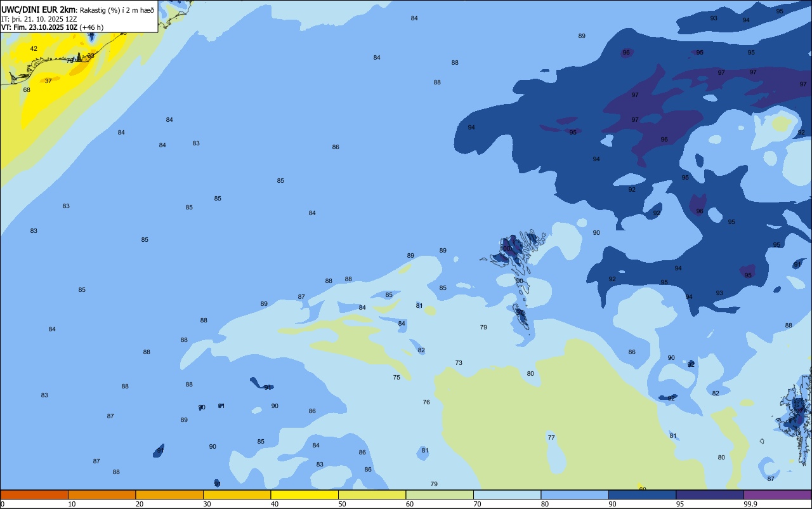Pick the purple legend swatch above 99.9
The height and width of the screenshot is (509, 812).
(777, 494)
